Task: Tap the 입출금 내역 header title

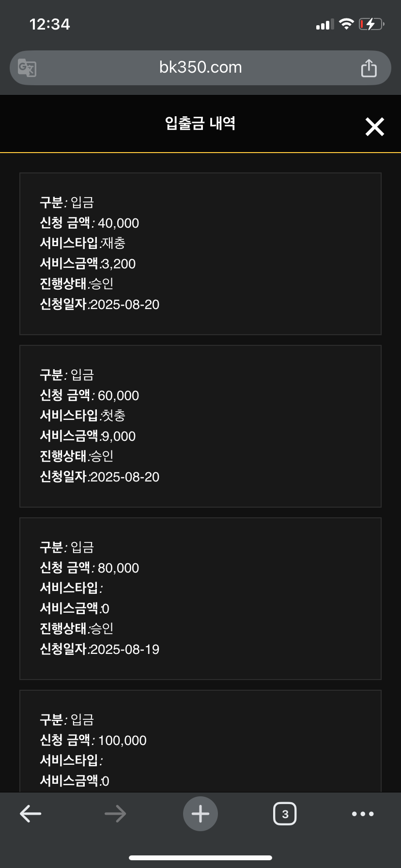Action: [x=200, y=123]
